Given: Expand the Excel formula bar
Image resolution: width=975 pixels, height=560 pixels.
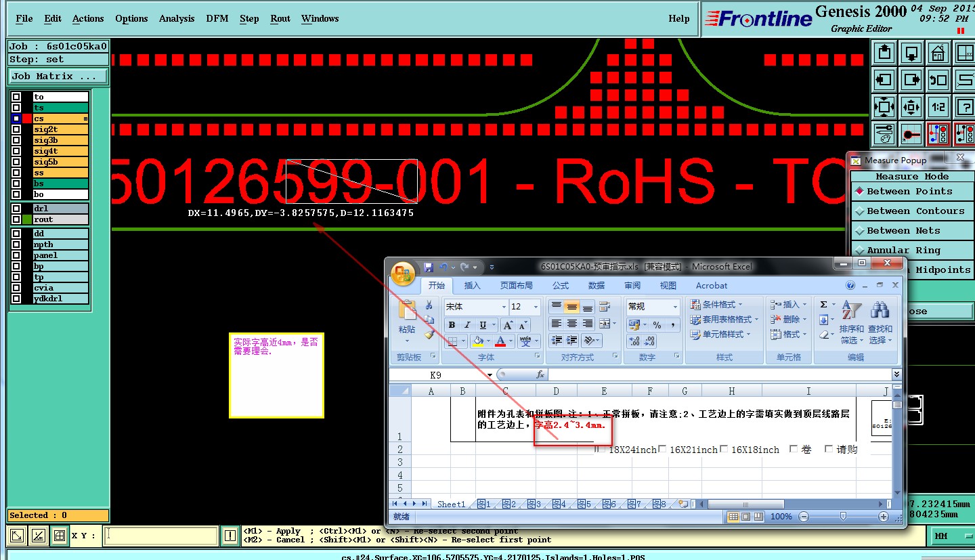Looking at the screenshot, I should pyautogui.click(x=897, y=374).
